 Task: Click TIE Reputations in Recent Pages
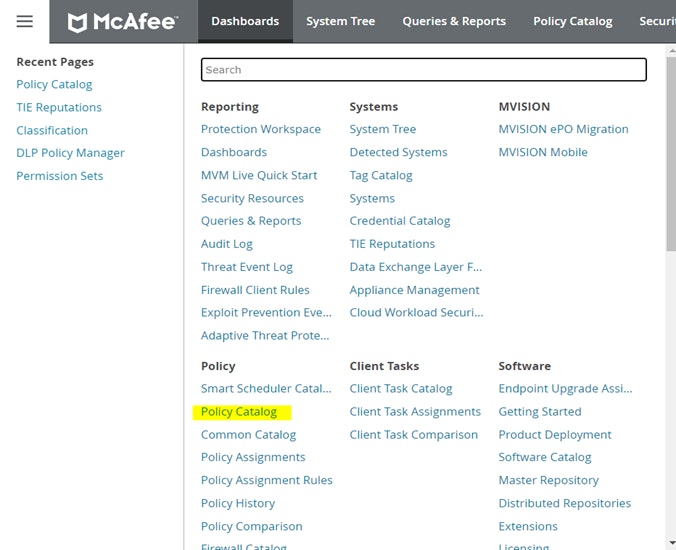[59, 107]
